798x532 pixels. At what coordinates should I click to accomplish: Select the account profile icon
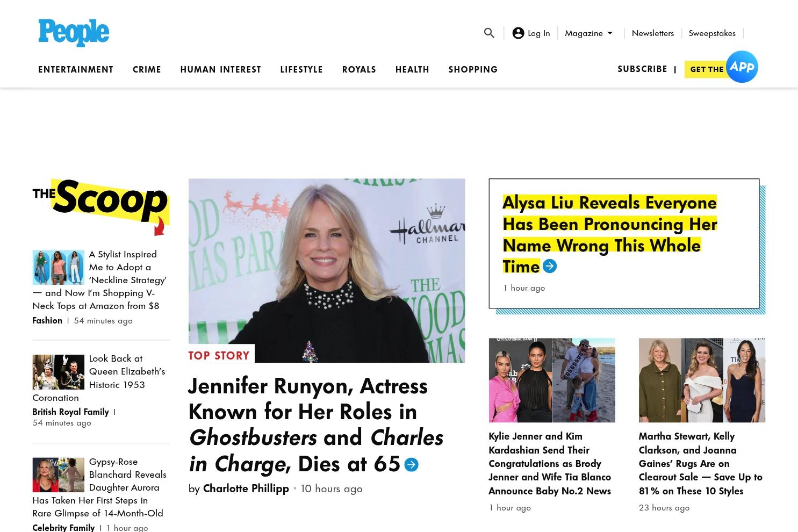[518, 33]
